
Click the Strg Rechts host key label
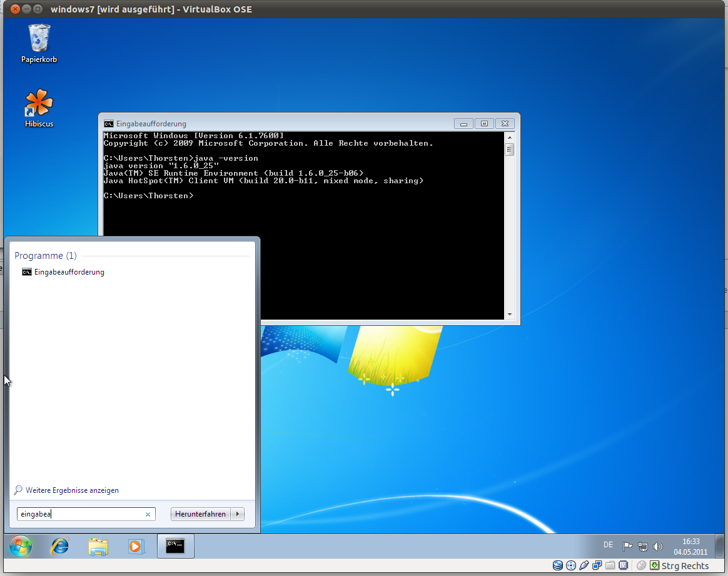tap(685, 566)
